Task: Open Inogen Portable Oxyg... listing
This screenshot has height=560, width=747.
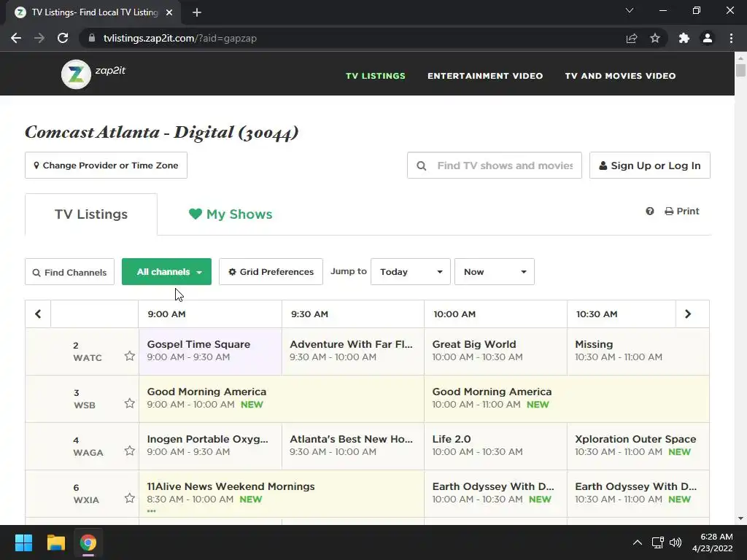Action: [210, 446]
